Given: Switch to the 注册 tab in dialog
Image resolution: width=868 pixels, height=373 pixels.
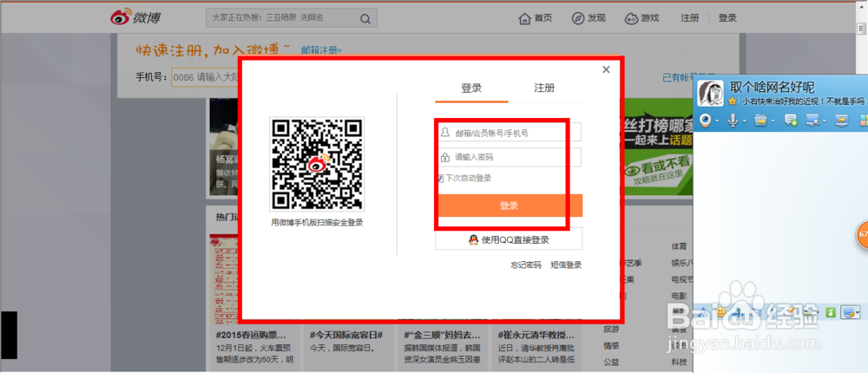Looking at the screenshot, I should [544, 88].
